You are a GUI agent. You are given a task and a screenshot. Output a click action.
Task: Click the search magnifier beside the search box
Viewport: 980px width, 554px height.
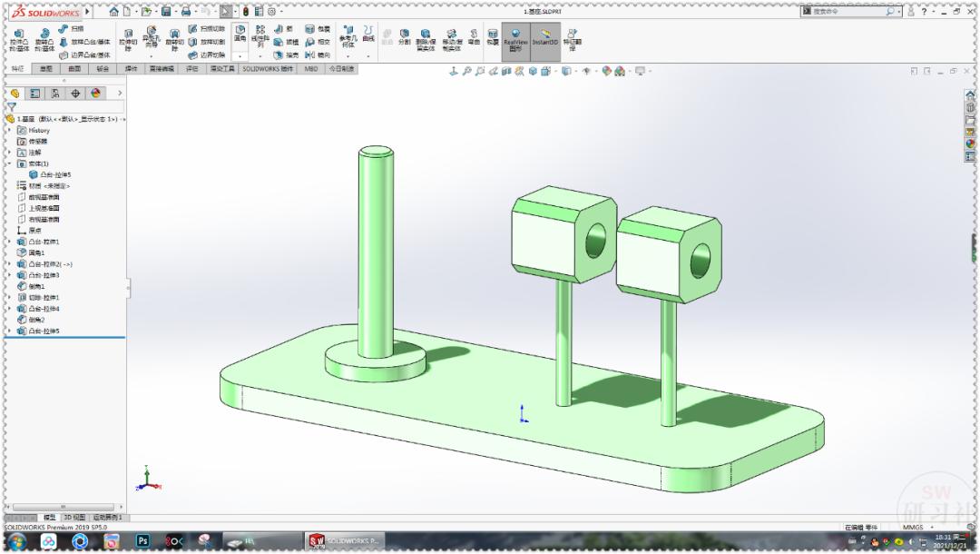(890, 10)
